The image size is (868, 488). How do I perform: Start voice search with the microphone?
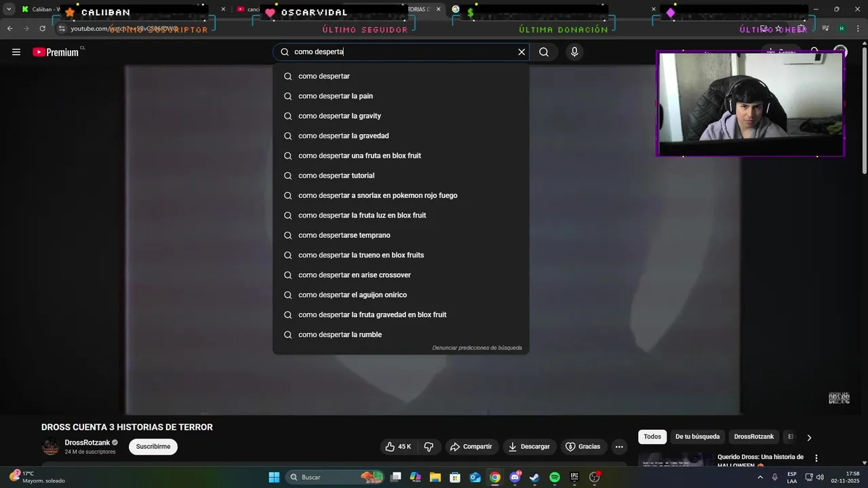574,52
